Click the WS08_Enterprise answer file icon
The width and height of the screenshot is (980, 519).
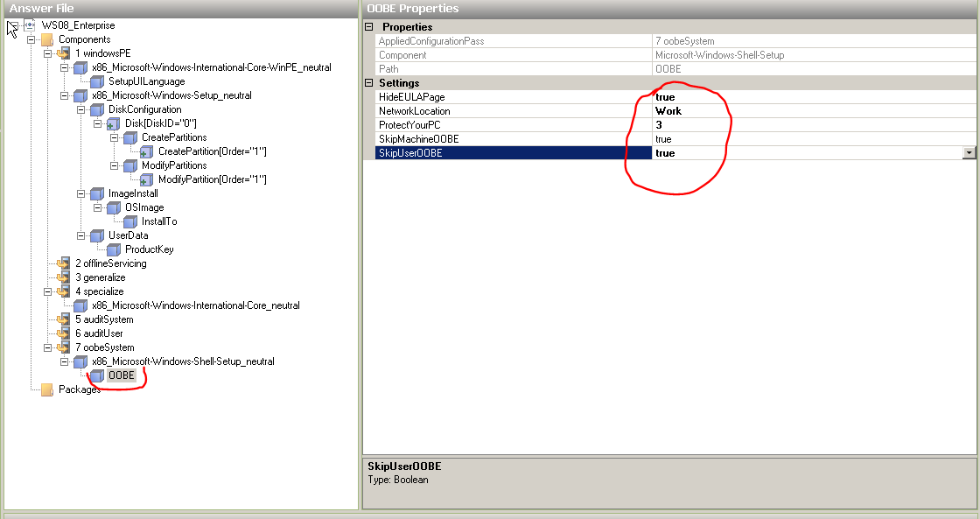coord(30,25)
